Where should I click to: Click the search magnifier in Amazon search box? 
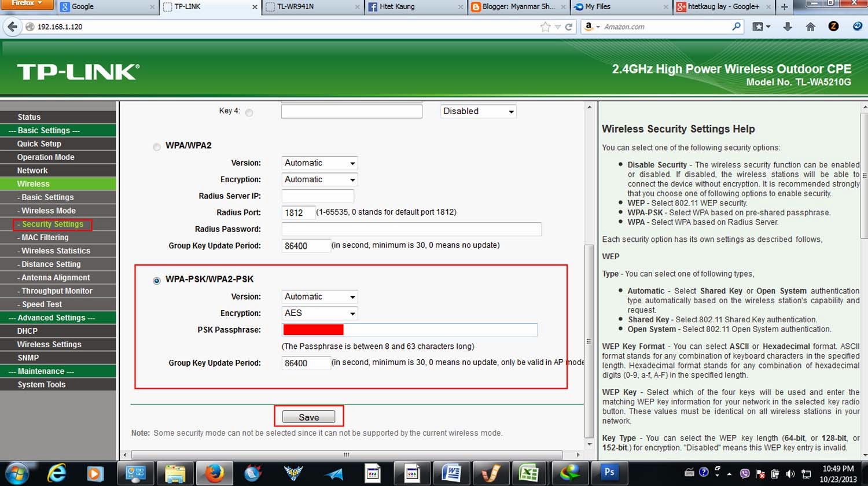pos(736,26)
